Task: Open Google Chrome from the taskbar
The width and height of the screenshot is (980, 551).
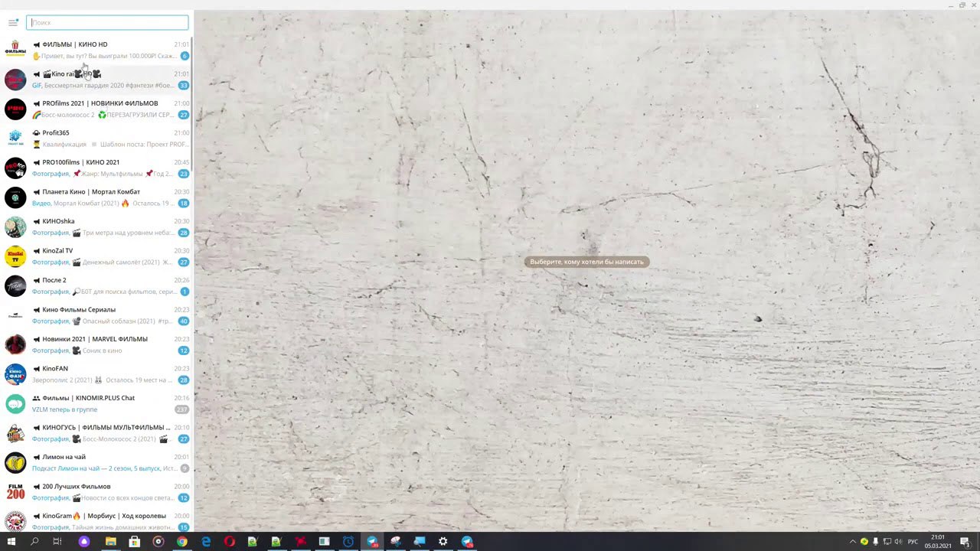Action: pyautogui.click(x=181, y=542)
